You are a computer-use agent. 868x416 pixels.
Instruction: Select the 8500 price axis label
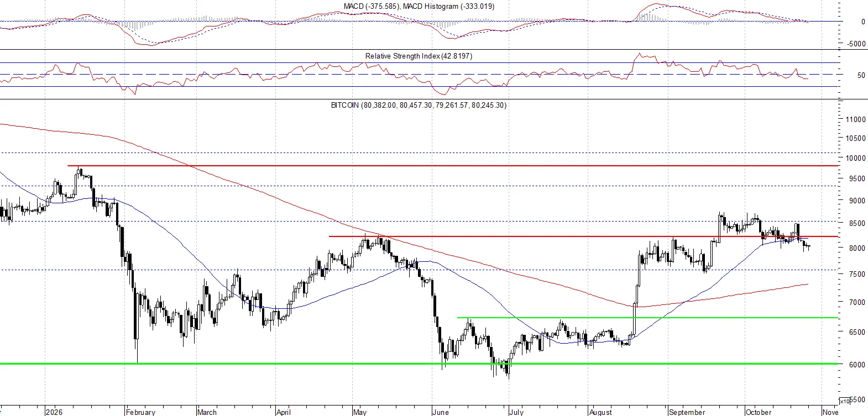point(857,224)
